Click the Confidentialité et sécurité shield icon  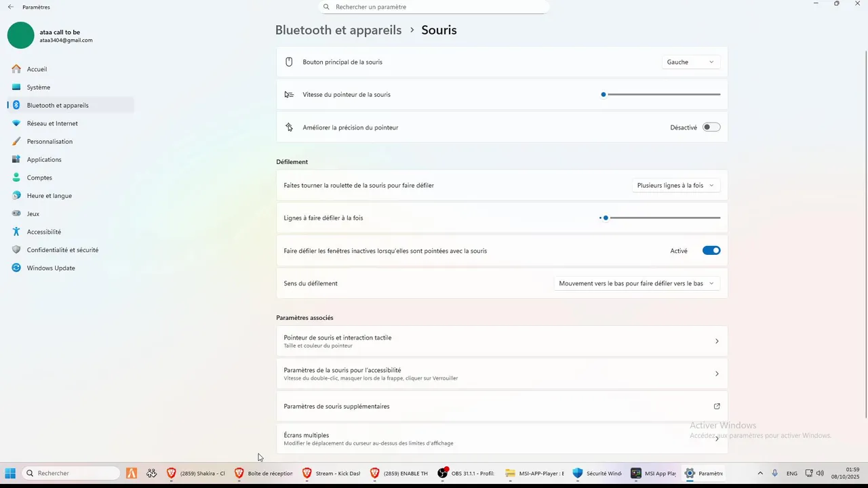pyautogui.click(x=16, y=250)
